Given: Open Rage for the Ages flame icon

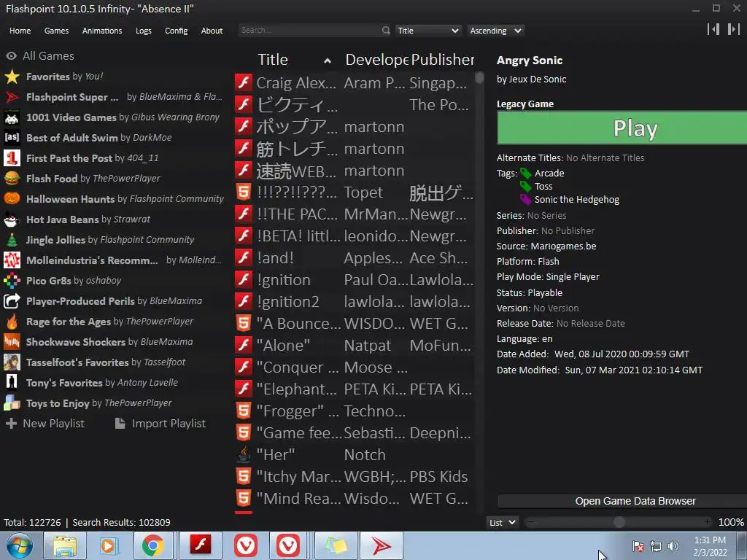Looking at the screenshot, I should click(x=12, y=322).
